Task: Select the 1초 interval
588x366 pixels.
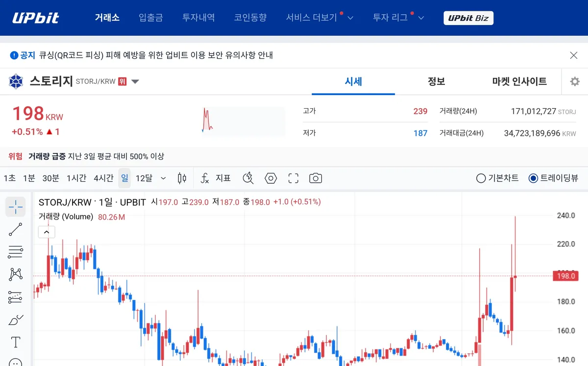Action: [x=10, y=178]
